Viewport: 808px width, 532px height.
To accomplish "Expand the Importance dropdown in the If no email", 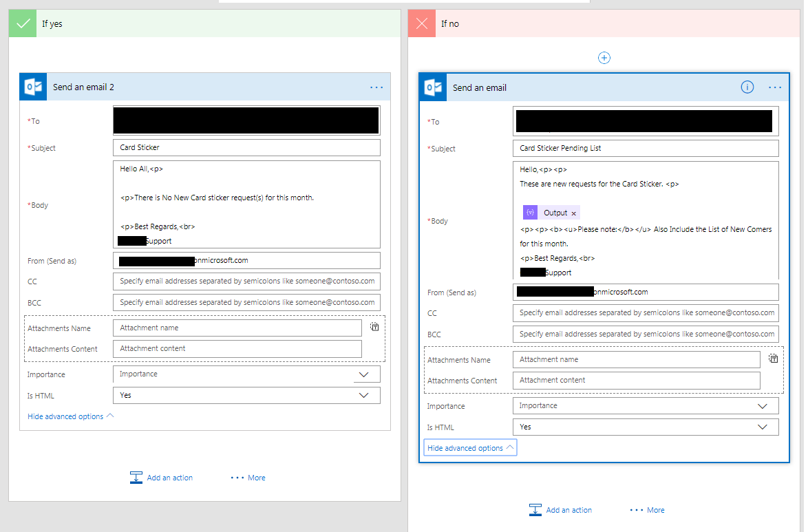I will coord(763,405).
